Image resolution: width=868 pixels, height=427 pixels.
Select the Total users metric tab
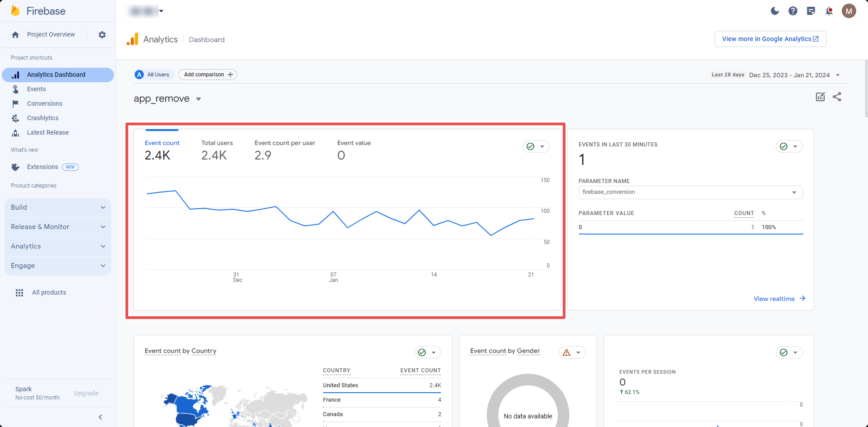pyautogui.click(x=217, y=150)
